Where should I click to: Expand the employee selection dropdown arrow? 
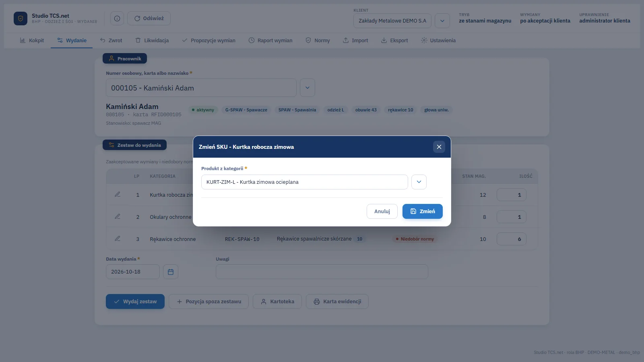308,88
